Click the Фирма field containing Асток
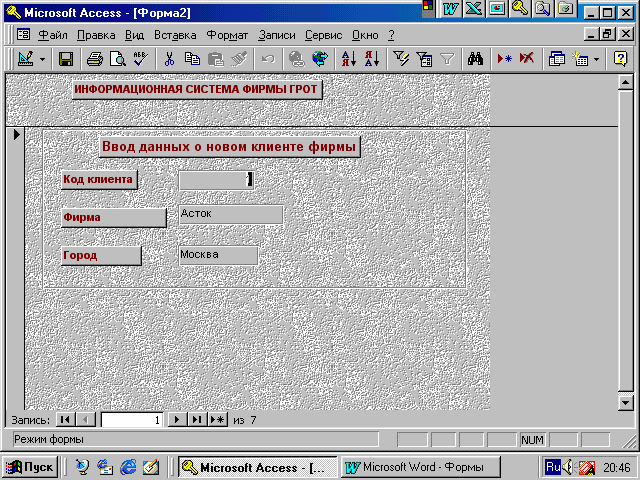 231,214
